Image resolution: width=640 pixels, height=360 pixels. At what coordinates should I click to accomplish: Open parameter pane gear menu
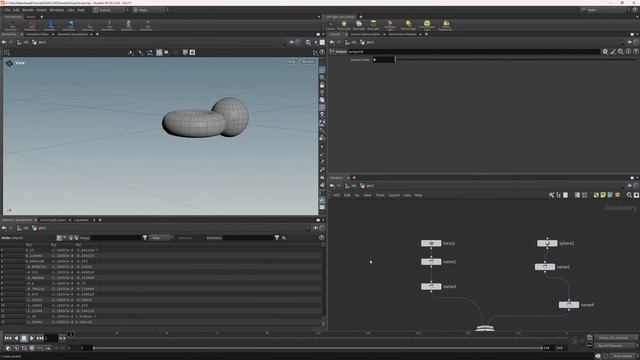(x=605, y=52)
